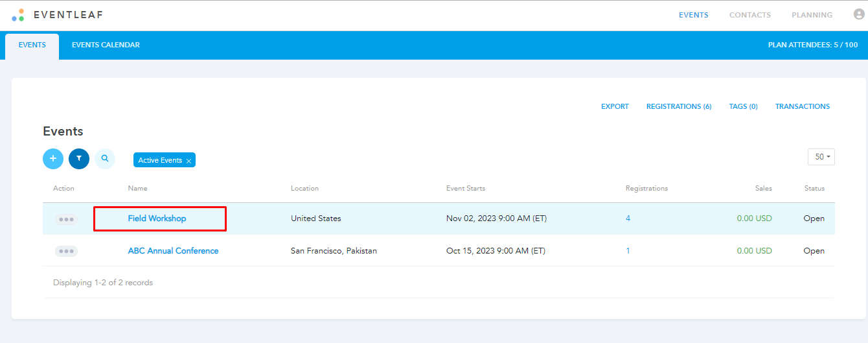This screenshot has width=868, height=343.
Task: Open action menu for ABC Annual Conference row
Action: (x=66, y=251)
